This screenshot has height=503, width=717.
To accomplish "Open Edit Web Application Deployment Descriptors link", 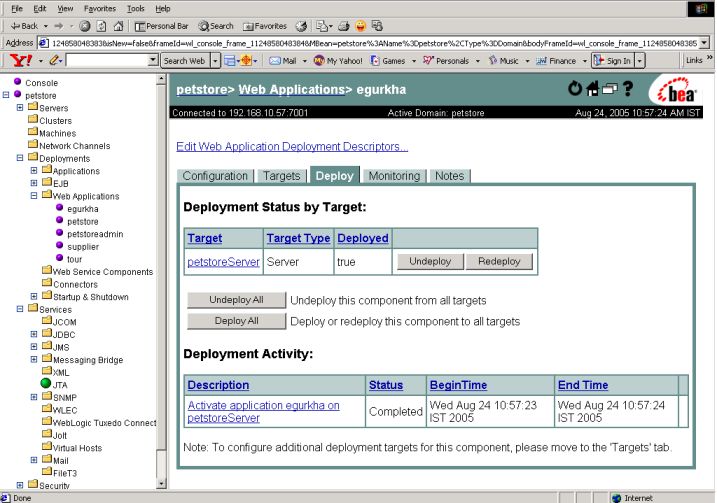I will pos(292,147).
